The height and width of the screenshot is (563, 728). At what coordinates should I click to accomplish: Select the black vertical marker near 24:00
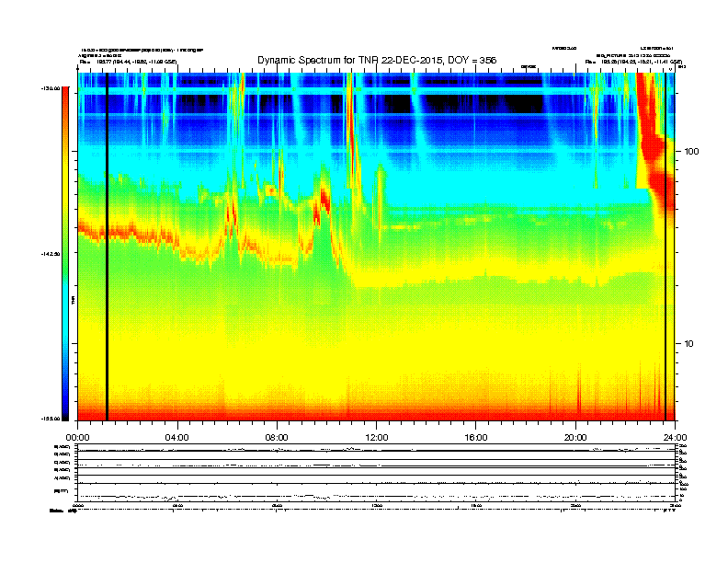coord(665,247)
